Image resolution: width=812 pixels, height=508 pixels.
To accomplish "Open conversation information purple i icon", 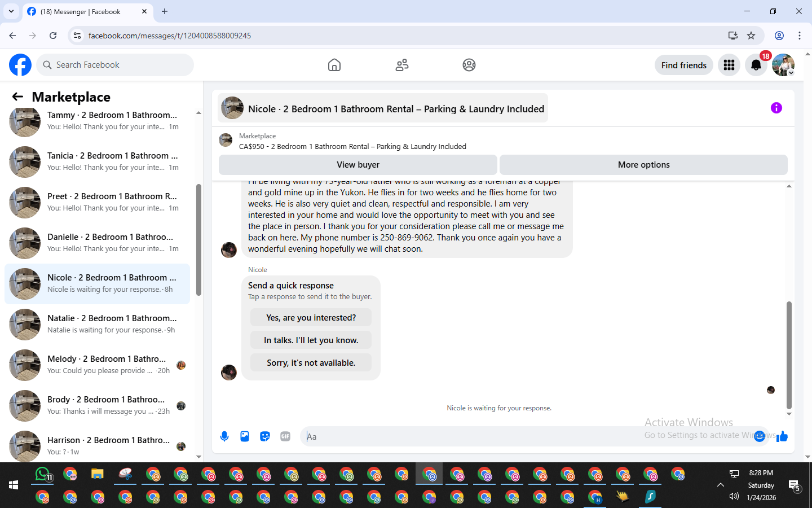I will click(776, 108).
